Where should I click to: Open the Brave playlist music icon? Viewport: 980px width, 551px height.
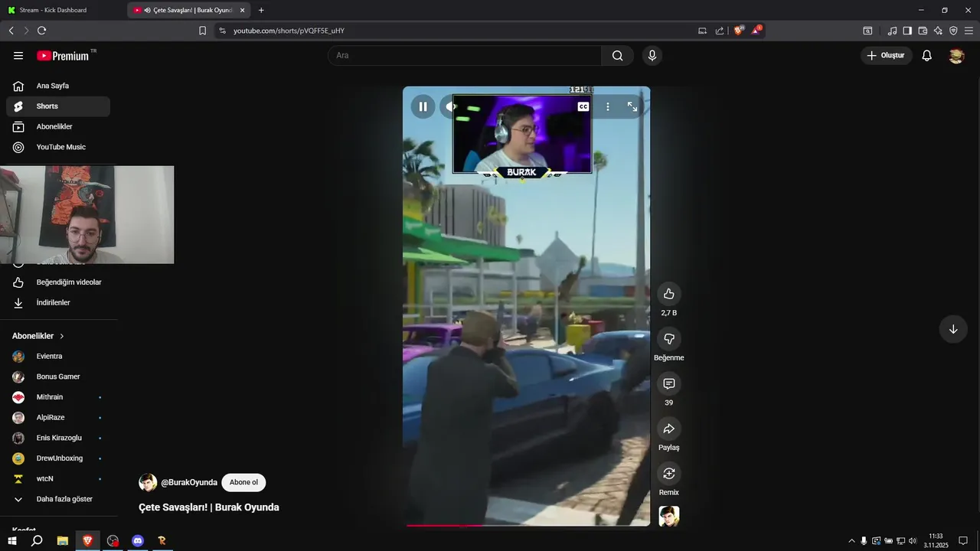coord(892,31)
